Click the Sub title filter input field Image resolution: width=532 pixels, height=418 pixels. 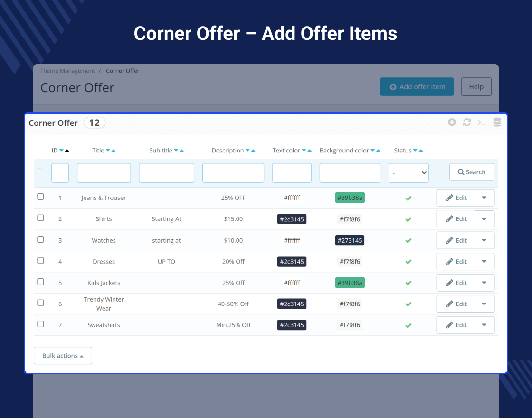(x=167, y=173)
